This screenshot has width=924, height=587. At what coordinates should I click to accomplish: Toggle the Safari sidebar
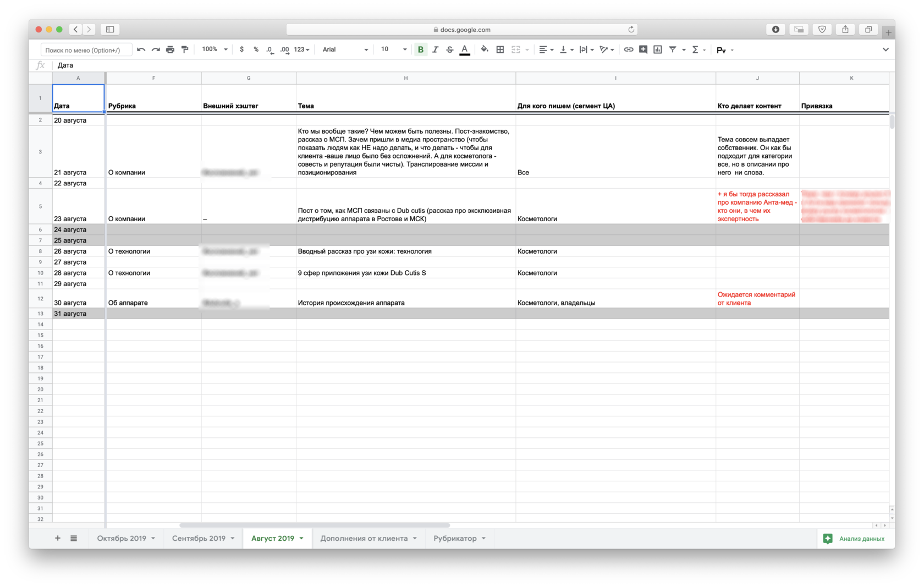(110, 29)
